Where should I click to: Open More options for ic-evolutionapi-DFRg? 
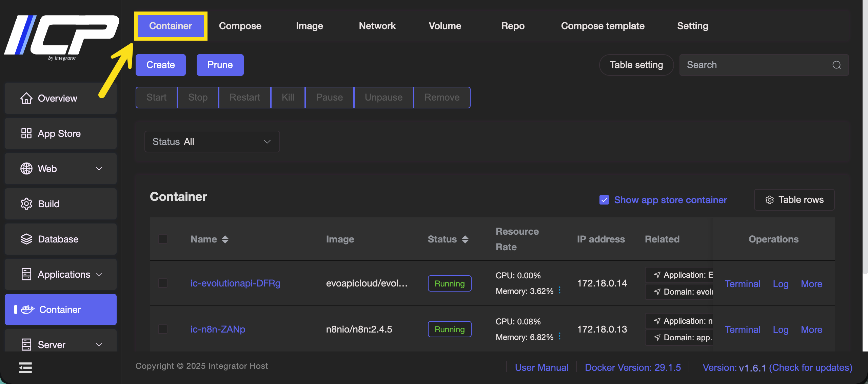coord(811,284)
